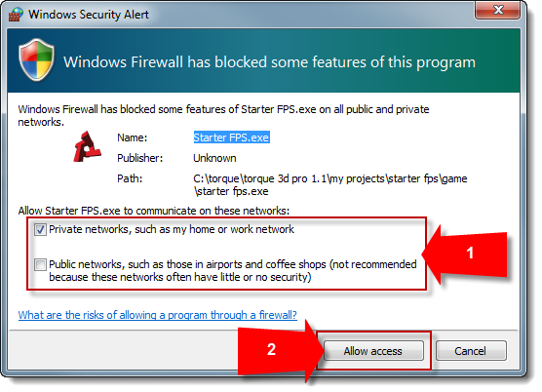The image size is (542, 392).
Task: Click the Allow access button
Action: click(x=373, y=351)
